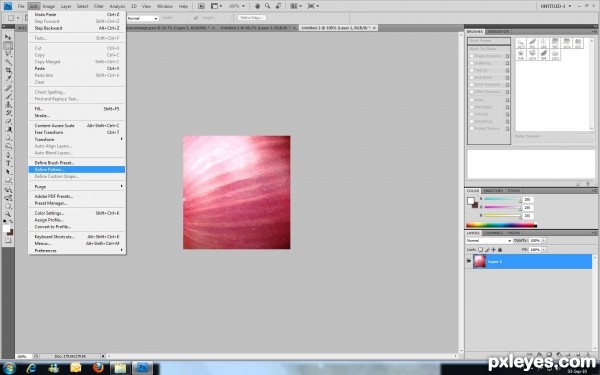The height and width of the screenshot is (375, 600).
Task: Select the Rectangular Marquee tool
Action: [x=8, y=46]
